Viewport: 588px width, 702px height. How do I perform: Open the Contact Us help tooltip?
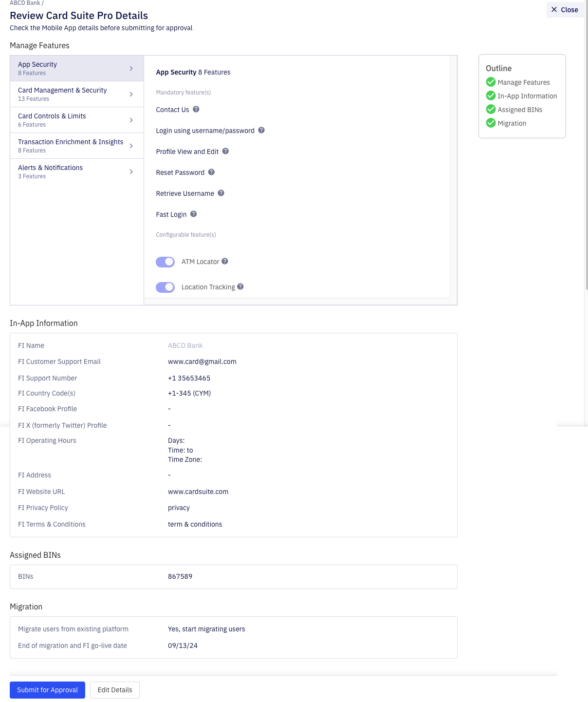click(196, 110)
